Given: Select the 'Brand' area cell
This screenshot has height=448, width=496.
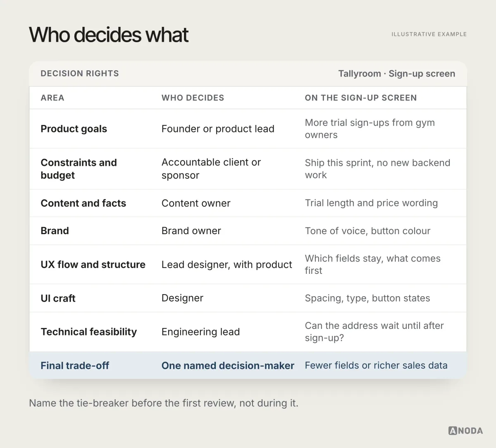Looking at the screenshot, I should tap(55, 231).
